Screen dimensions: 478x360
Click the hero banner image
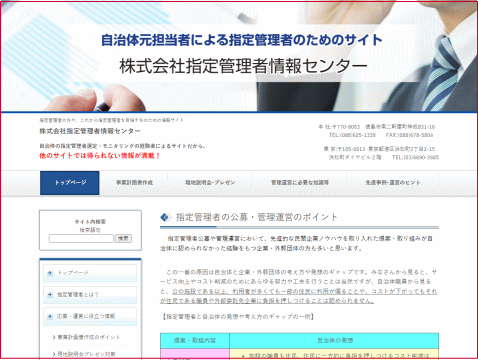(239, 56)
